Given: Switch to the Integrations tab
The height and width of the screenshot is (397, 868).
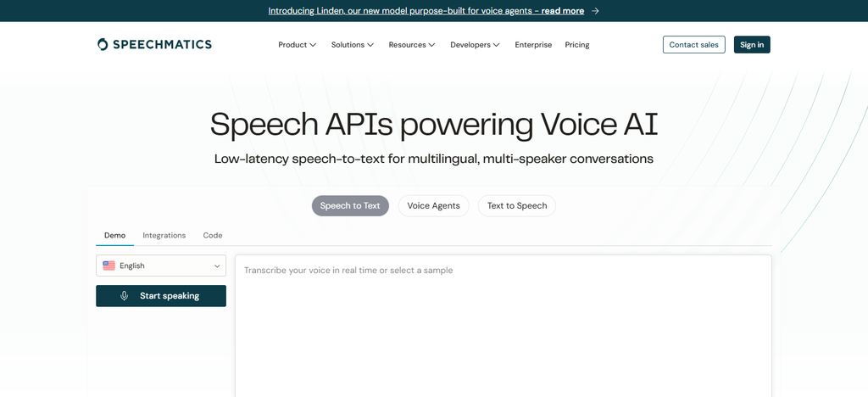Looking at the screenshot, I should (164, 235).
